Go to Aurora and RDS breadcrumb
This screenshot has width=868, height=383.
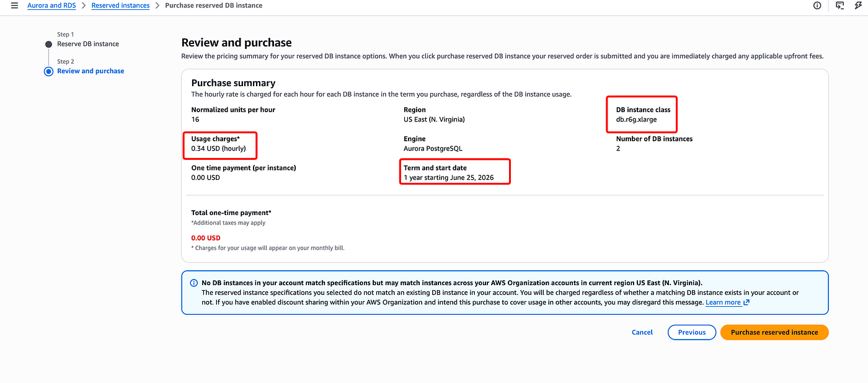(x=51, y=6)
